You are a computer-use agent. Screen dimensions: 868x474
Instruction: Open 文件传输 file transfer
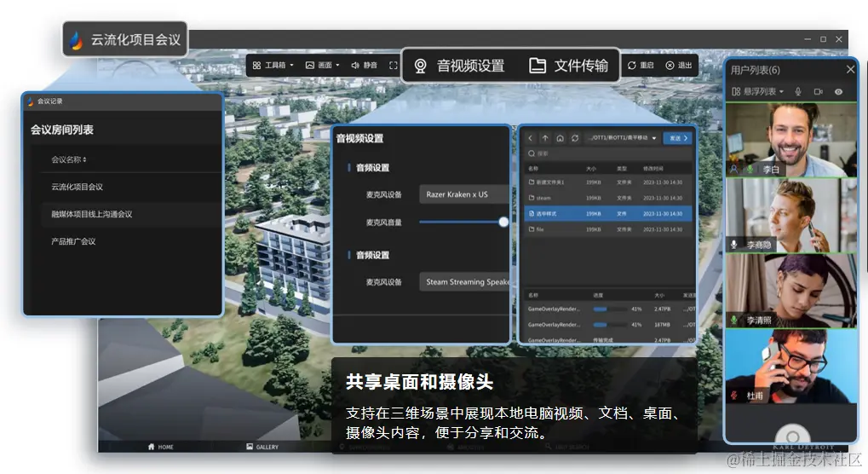568,66
